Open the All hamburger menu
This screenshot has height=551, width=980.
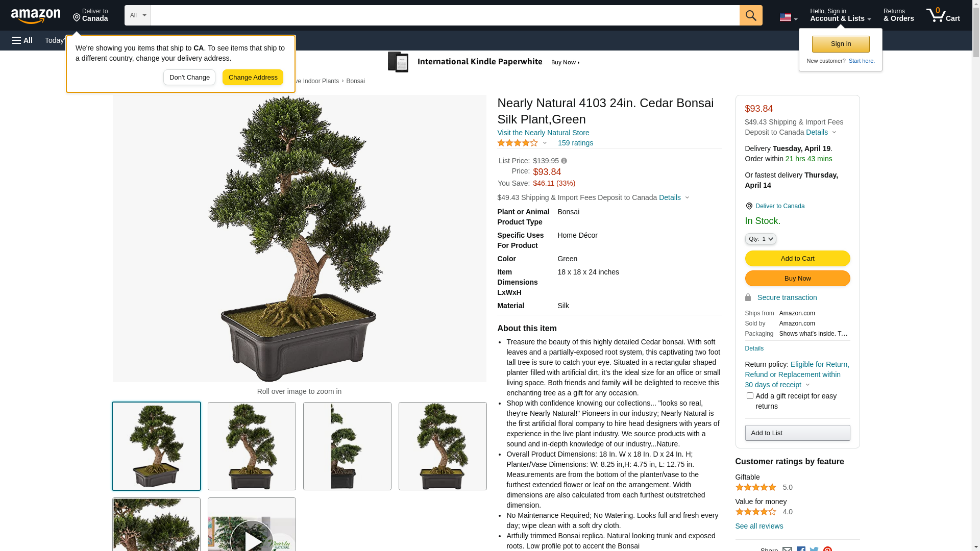point(22,40)
